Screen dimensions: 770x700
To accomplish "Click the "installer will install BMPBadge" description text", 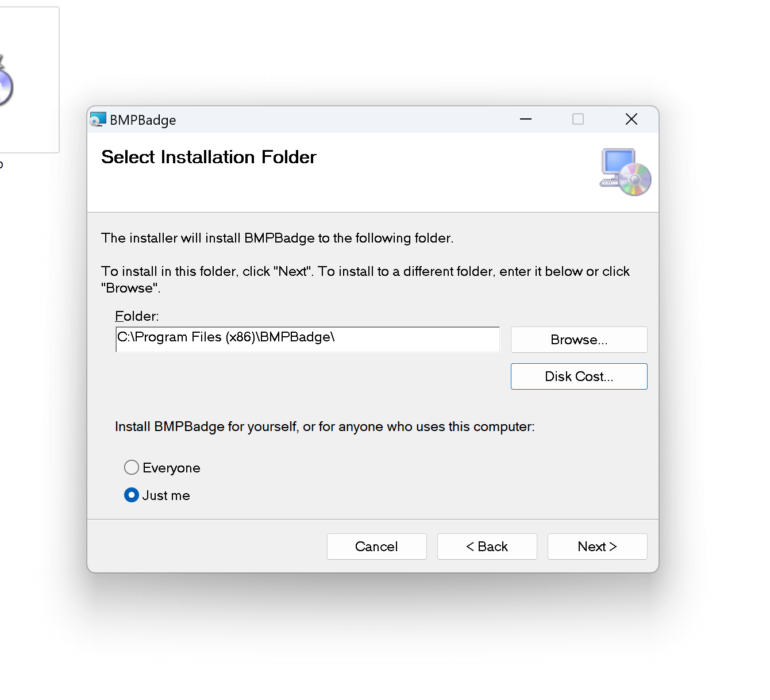I will point(277,239).
